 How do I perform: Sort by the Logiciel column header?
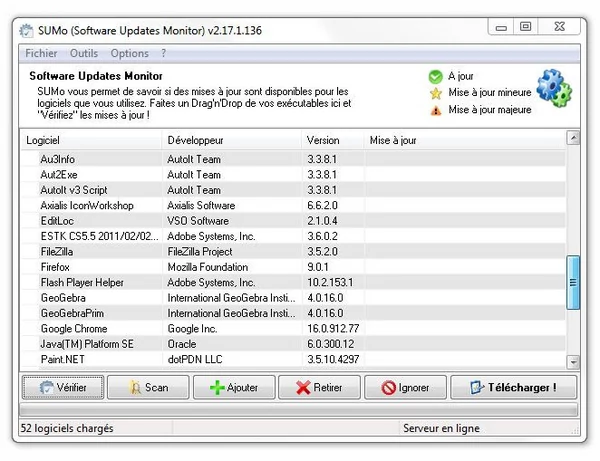(x=91, y=140)
